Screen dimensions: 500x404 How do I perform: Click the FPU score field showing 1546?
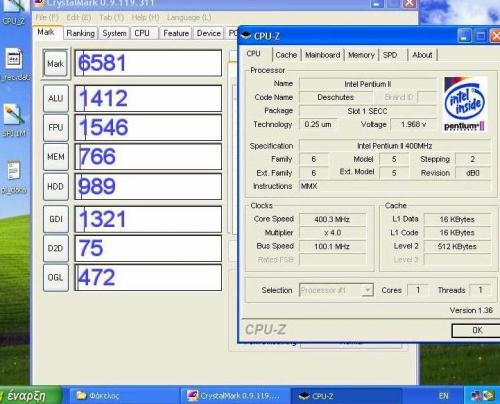tap(148, 127)
